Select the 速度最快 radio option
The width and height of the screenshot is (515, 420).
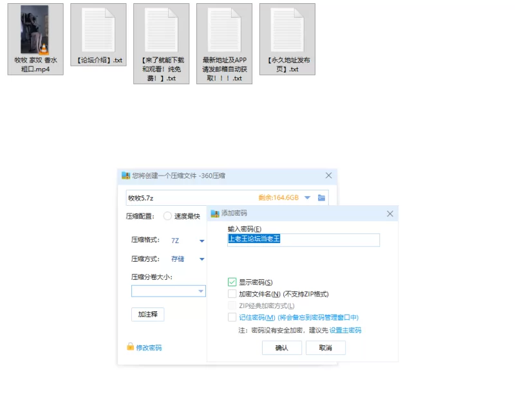(167, 216)
